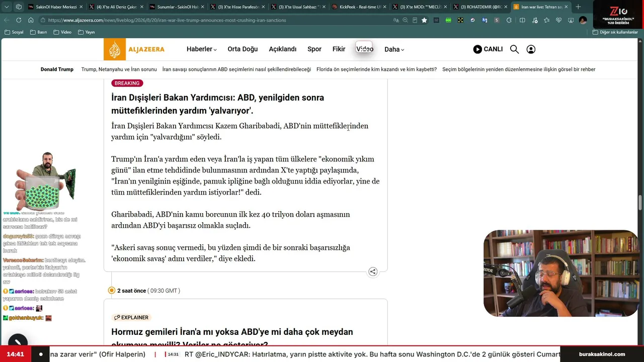This screenshot has width=644, height=362.
Task: Open the browser home page icon
Action: (31, 20)
